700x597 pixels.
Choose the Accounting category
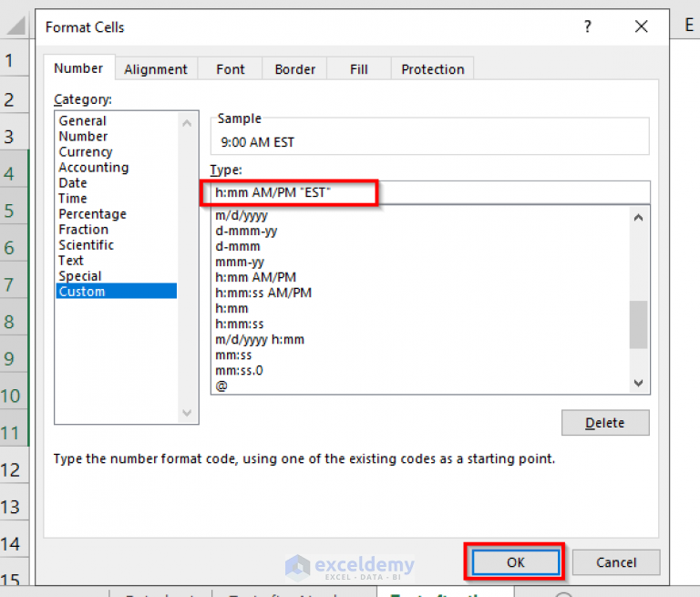[117, 168]
